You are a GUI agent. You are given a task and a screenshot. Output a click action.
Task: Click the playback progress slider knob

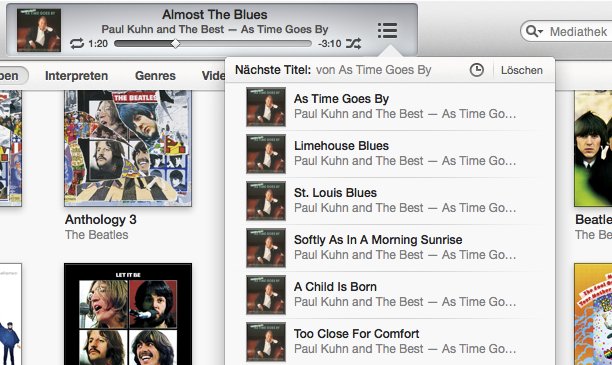point(176,44)
